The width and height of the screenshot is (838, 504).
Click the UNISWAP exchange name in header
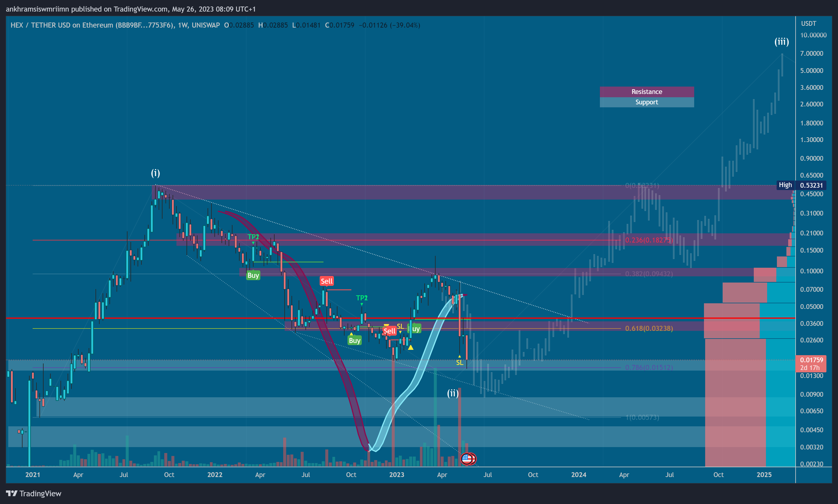coord(205,25)
